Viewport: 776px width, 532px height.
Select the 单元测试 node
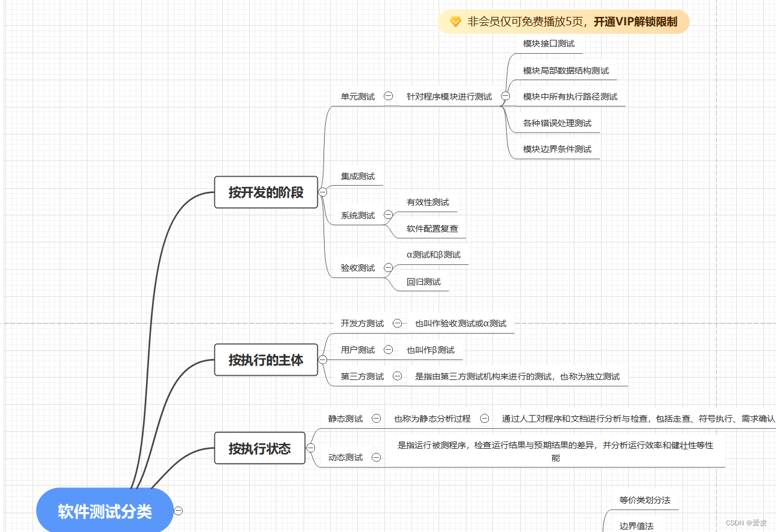coord(358,97)
